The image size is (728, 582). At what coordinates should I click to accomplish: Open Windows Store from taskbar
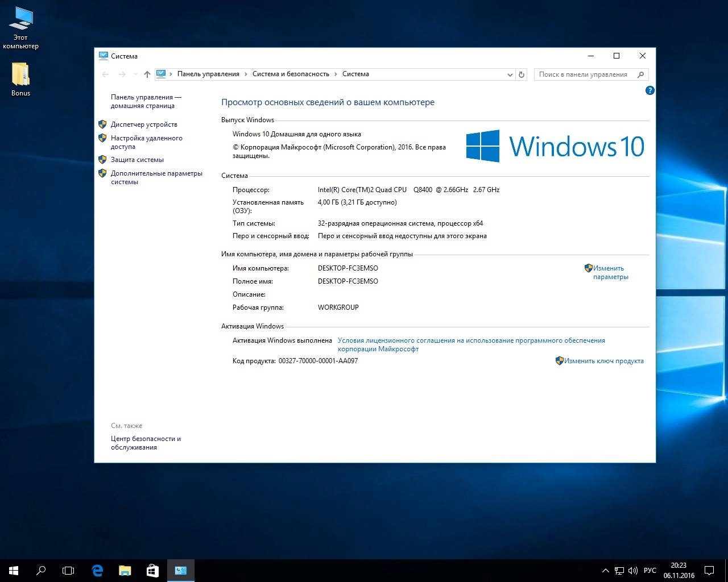pyautogui.click(x=152, y=571)
